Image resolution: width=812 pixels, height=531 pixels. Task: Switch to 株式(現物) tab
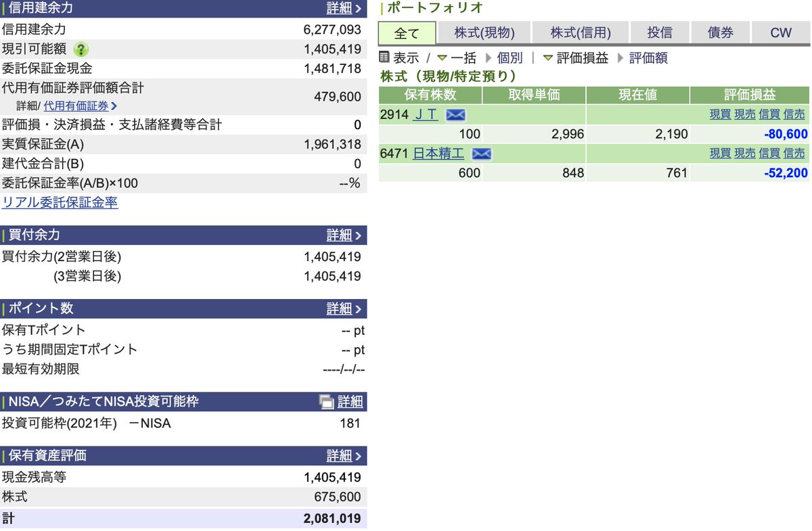tap(484, 33)
